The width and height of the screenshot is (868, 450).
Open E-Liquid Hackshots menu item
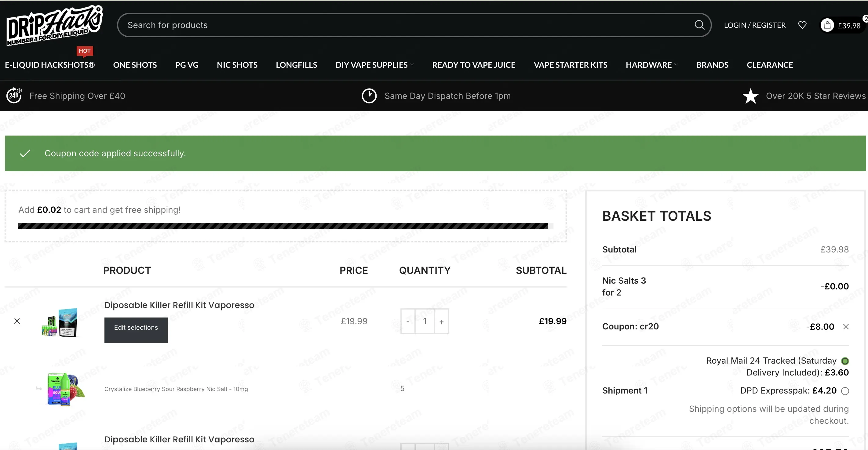50,65
